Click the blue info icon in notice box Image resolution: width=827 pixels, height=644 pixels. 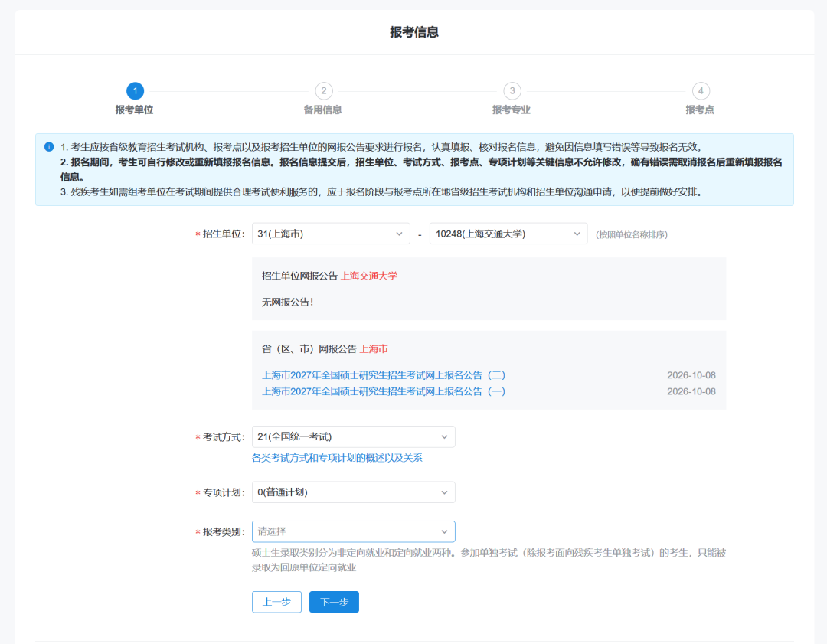coord(49,146)
